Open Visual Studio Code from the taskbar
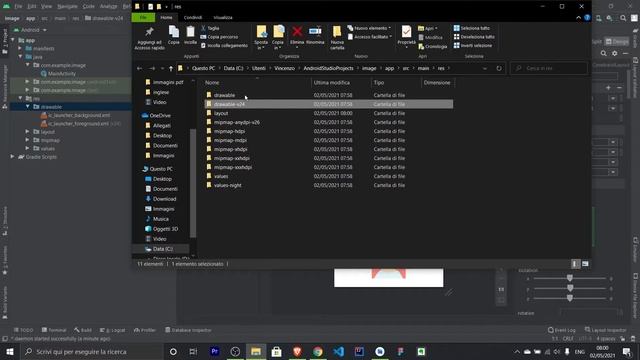The height and width of the screenshot is (360, 640). click(x=338, y=351)
